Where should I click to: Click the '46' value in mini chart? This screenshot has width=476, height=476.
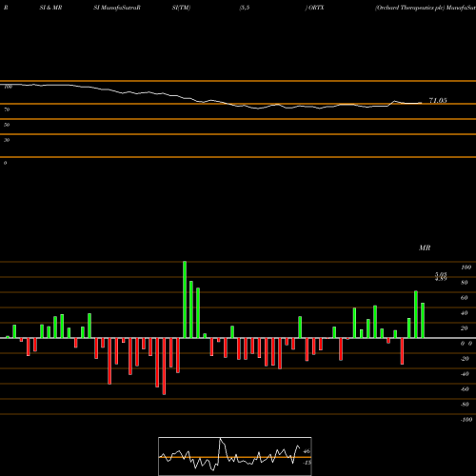click(x=307, y=451)
